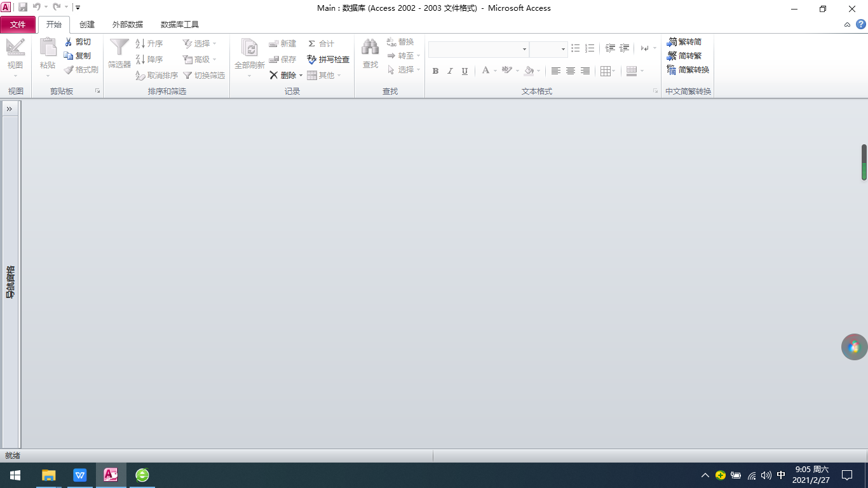The width and height of the screenshot is (868, 488).
Task: Open WPS Writer on taskbar
Action: (x=80, y=475)
